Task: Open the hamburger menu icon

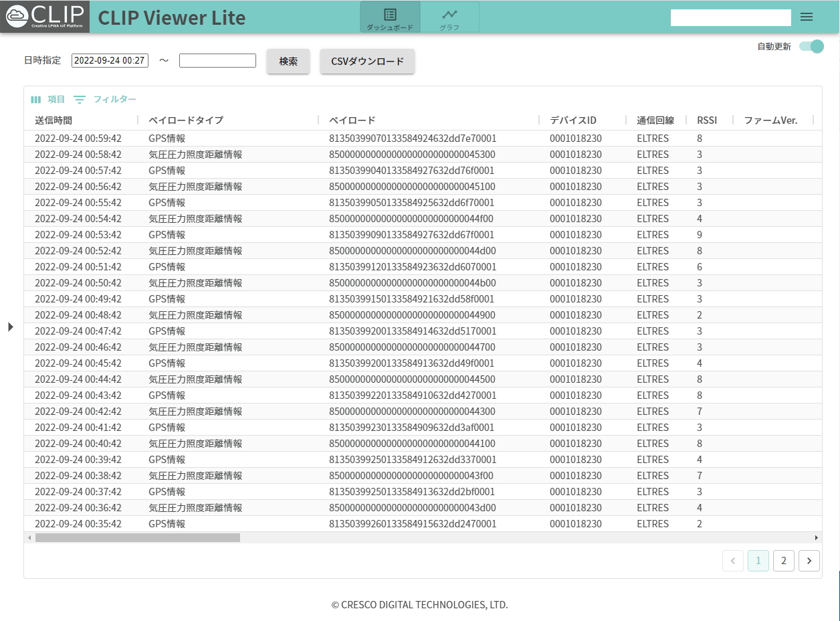Action: coord(807,17)
